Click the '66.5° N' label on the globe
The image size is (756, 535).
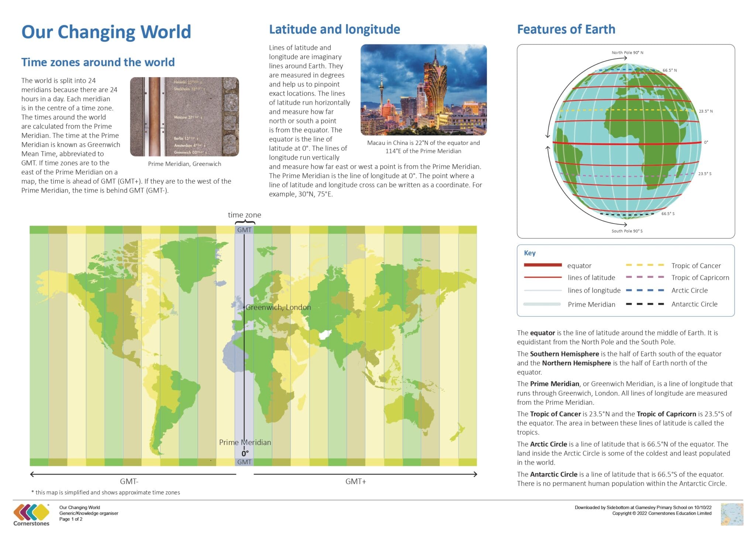pyautogui.click(x=670, y=70)
